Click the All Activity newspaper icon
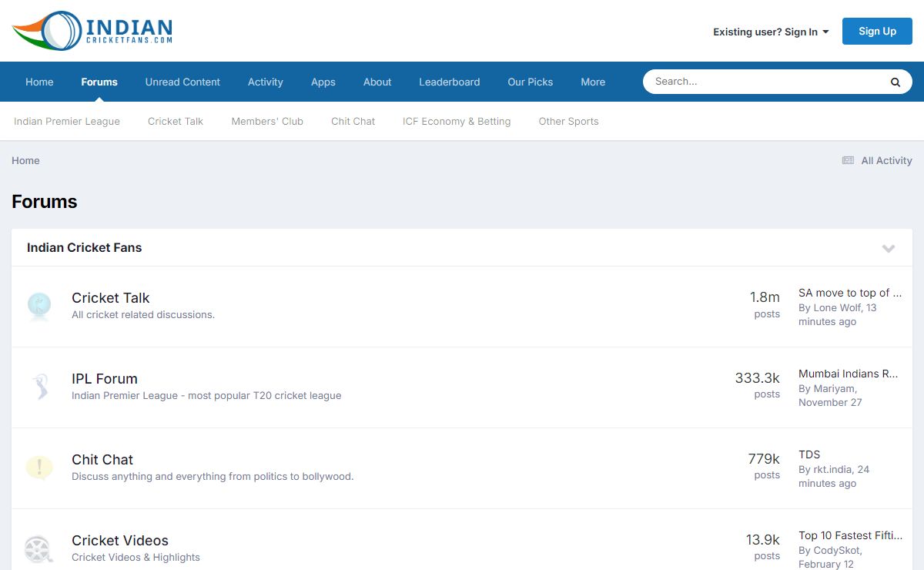 [848, 160]
